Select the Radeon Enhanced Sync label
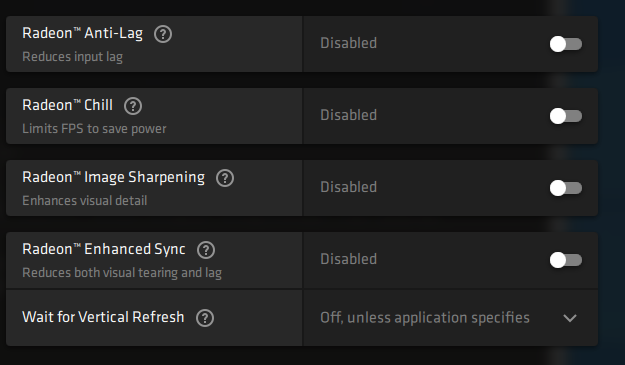Image resolution: width=625 pixels, height=365 pixels. point(104,249)
